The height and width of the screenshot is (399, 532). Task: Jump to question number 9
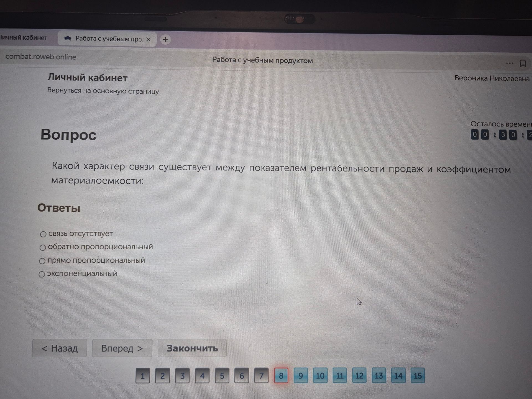[x=301, y=376]
